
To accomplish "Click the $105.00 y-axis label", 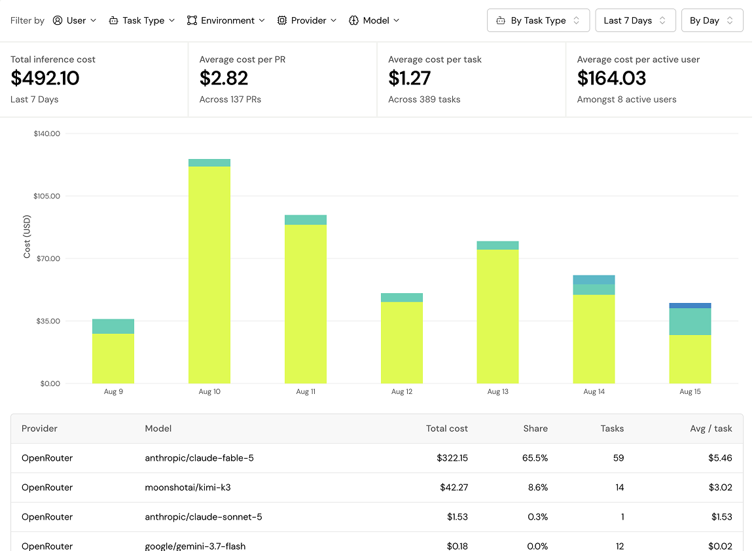I will pyautogui.click(x=46, y=196).
